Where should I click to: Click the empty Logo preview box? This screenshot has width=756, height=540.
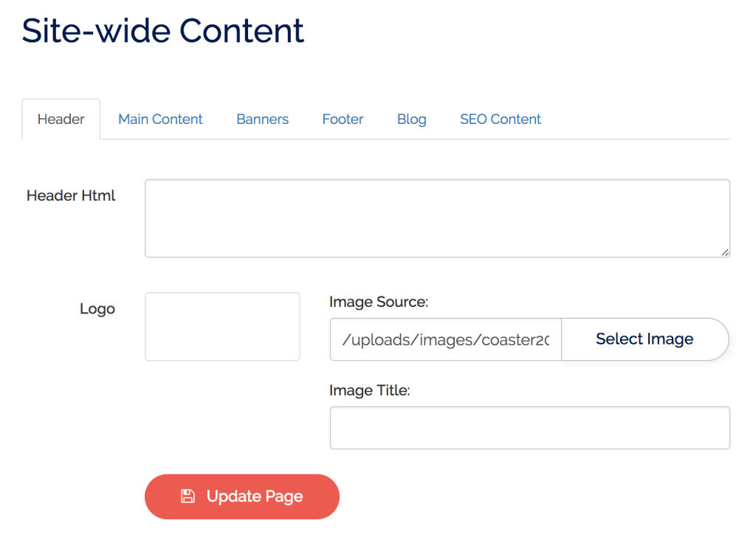coord(222,326)
